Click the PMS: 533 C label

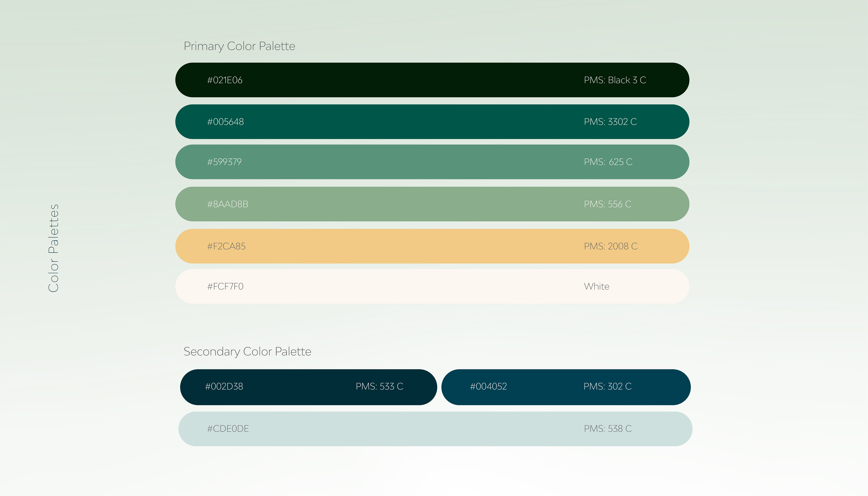coord(379,386)
